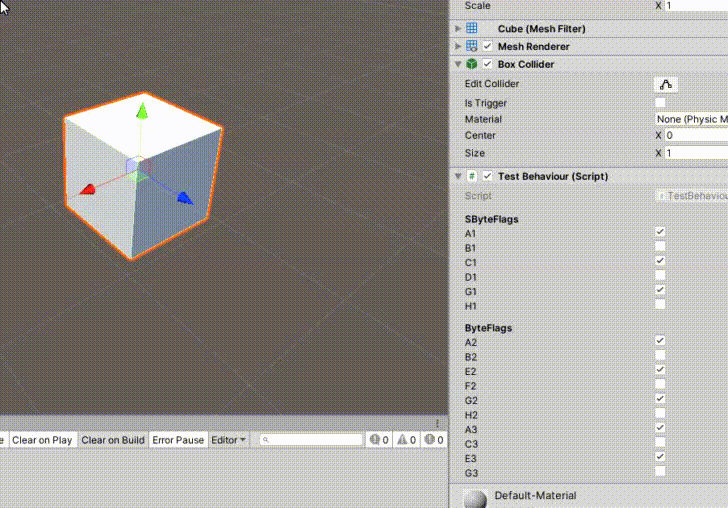Screen dimensions: 728x508
Task: Enable the Is Trigger checkbox
Action: [x=660, y=102]
